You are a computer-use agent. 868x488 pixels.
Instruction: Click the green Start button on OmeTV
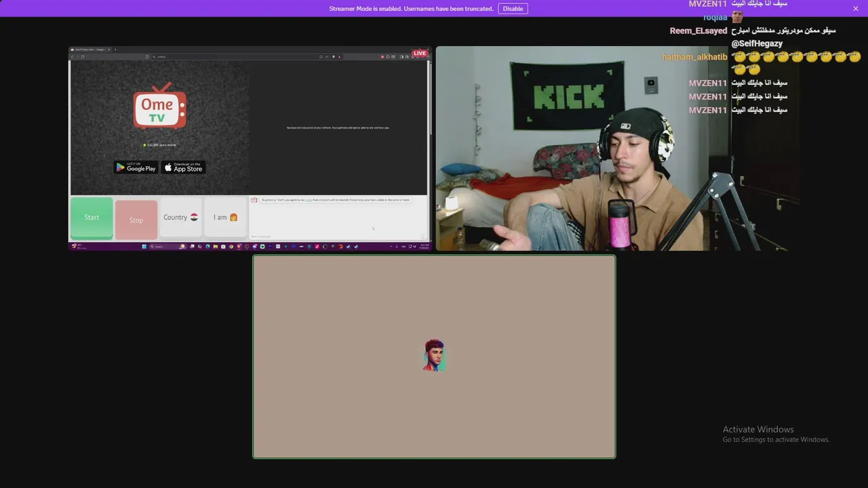click(x=92, y=218)
